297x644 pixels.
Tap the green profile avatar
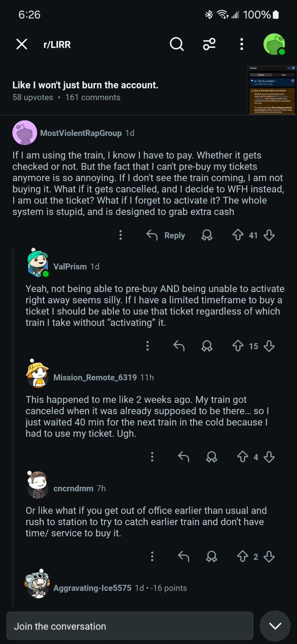point(274,44)
